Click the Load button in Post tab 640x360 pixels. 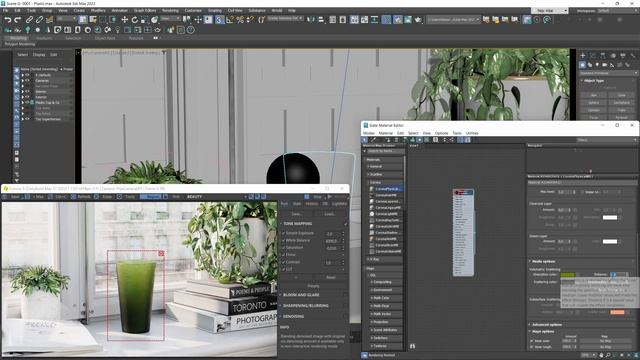coord(330,214)
